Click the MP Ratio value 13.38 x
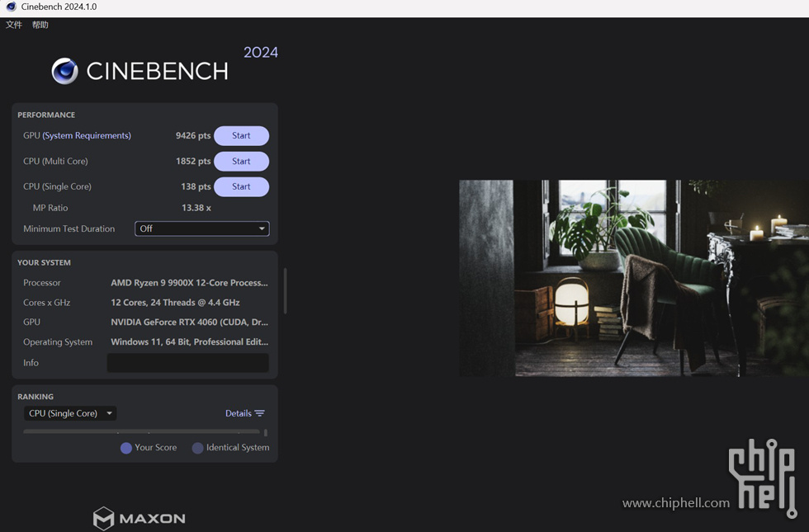This screenshot has width=809, height=532. coord(196,208)
